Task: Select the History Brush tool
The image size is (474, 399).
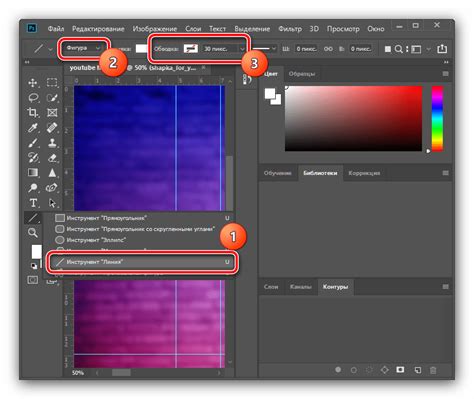Action: tap(33, 158)
